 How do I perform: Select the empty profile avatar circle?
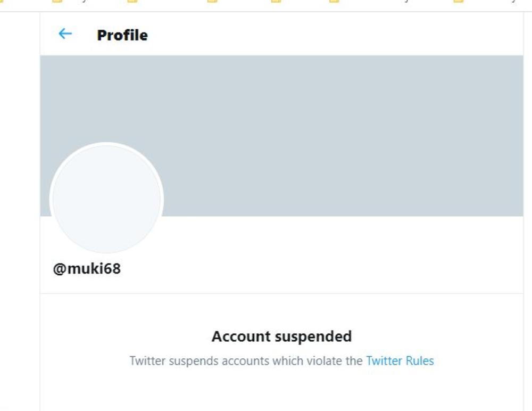pyautogui.click(x=106, y=199)
